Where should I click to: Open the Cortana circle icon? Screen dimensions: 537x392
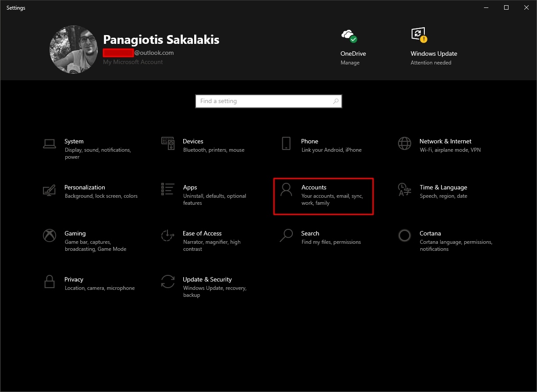404,235
